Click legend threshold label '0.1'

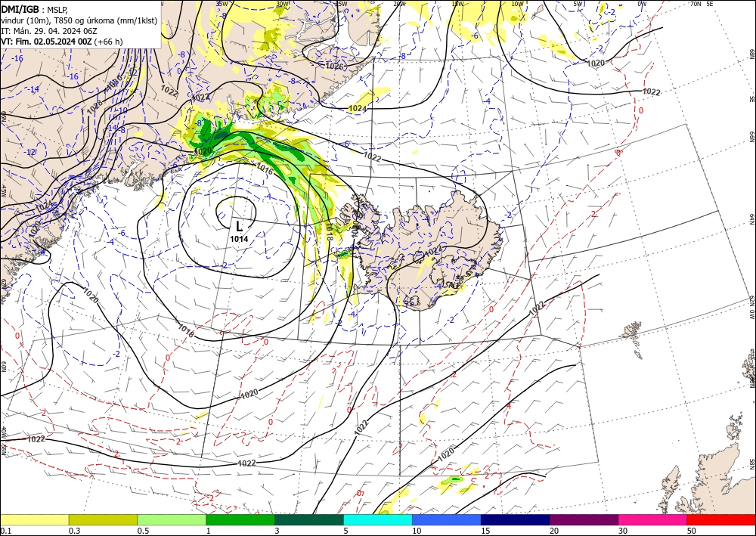(6, 531)
